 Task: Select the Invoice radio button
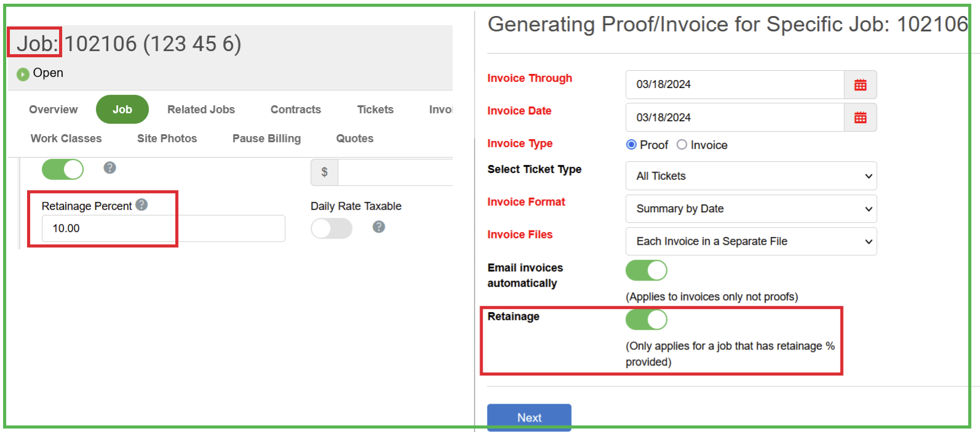coord(682,145)
